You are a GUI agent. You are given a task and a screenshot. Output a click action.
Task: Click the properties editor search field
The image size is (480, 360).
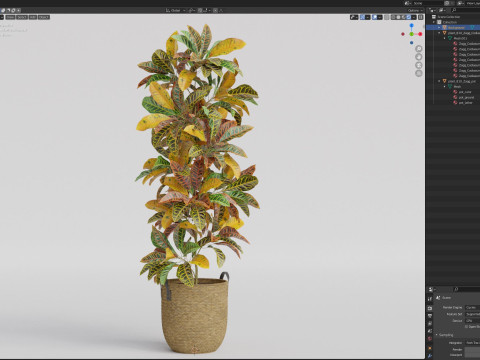coord(467,289)
